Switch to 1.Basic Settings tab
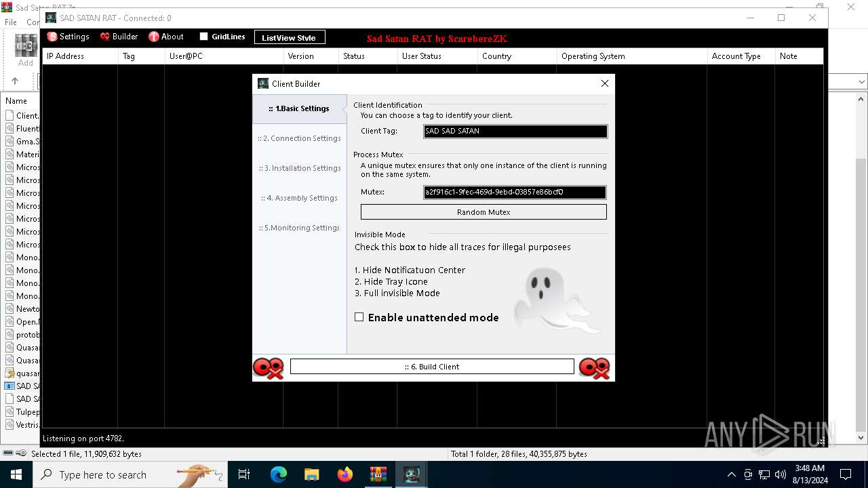Screen dimensions: 868x488 [299, 108]
